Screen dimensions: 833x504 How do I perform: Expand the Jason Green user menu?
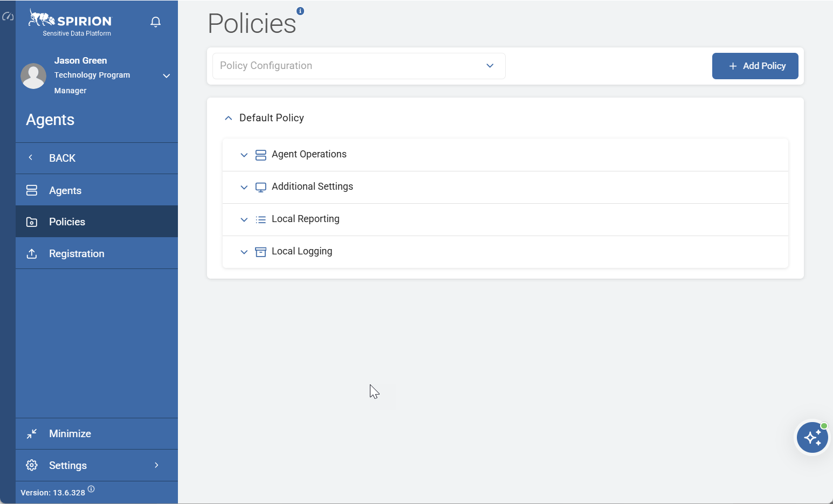pos(167,75)
